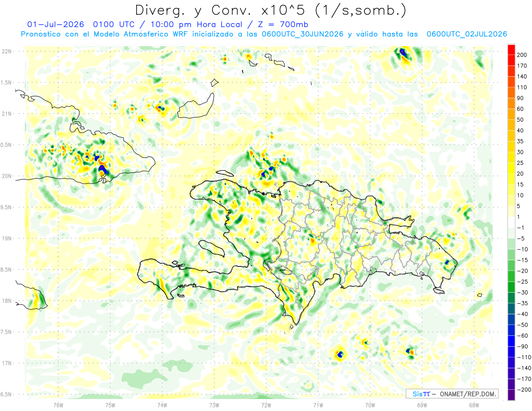Image resolution: width=532 pixels, height=411 pixels.
Task: Click the "74W" longitude label
Action: pos(162,405)
